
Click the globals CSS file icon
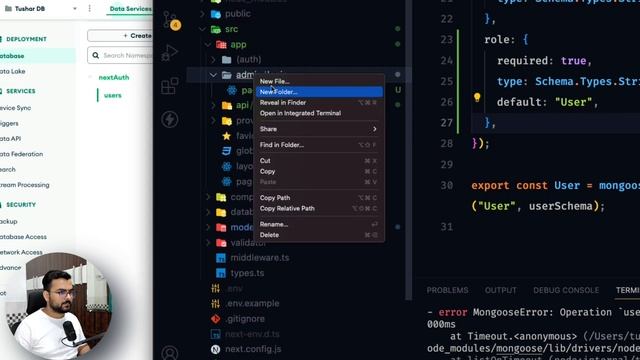(x=227, y=151)
